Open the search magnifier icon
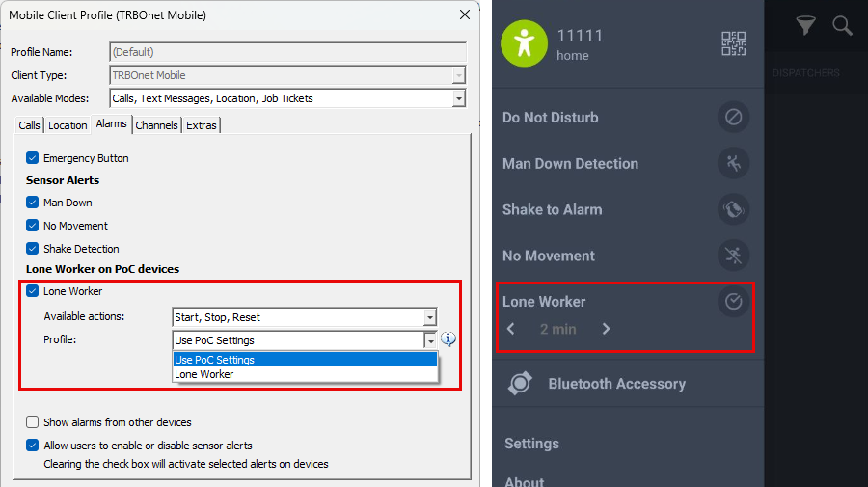This screenshot has width=868, height=487. (x=842, y=25)
